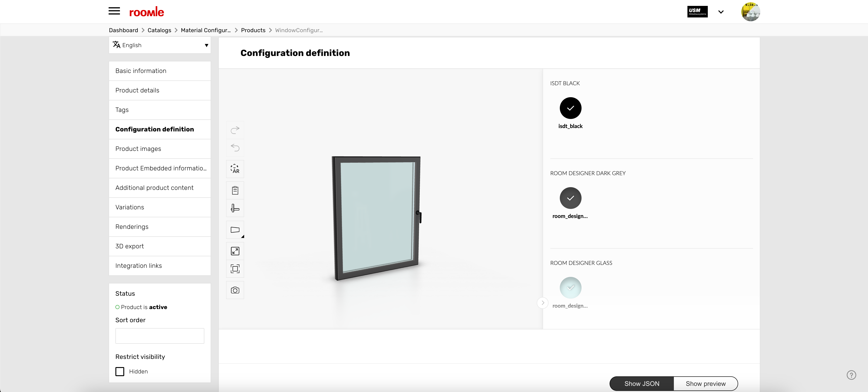Check the Hidden visibility checkbox
This screenshot has width=868, height=392.
click(120, 371)
